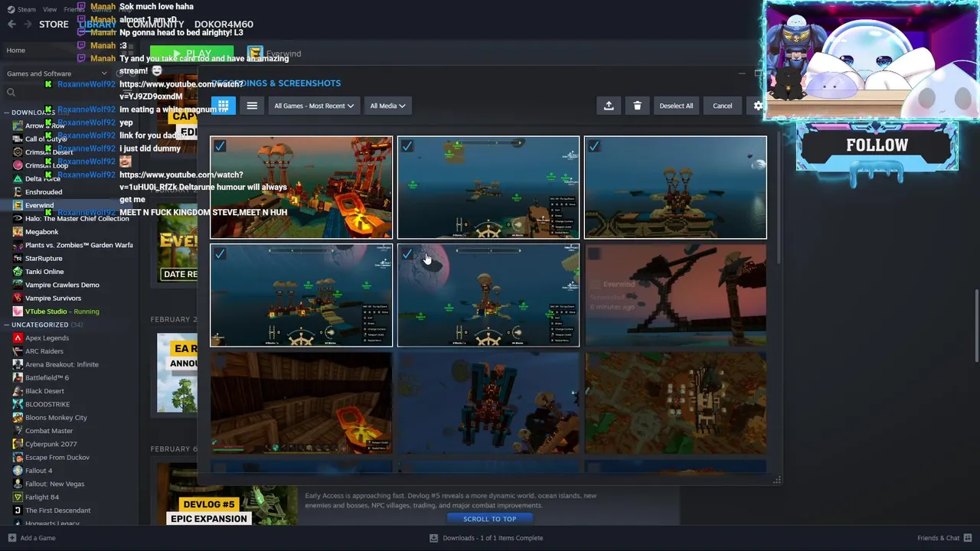Click the VTube Studio app icon
980x551 pixels.
[x=18, y=311]
